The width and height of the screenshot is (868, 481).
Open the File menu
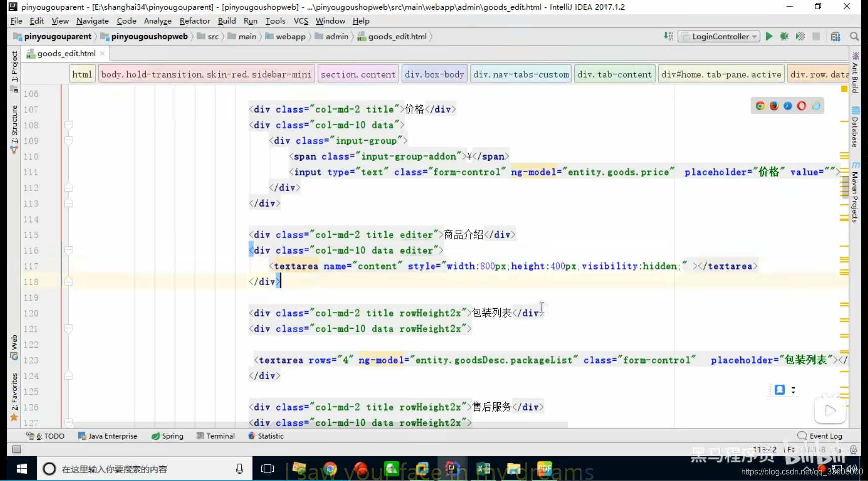(x=16, y=21)
